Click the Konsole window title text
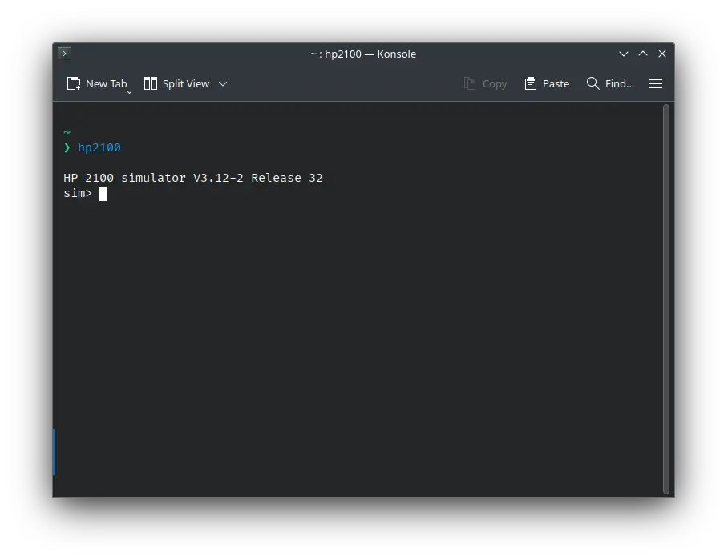This screenshot has height=560, width=728. 363,54
